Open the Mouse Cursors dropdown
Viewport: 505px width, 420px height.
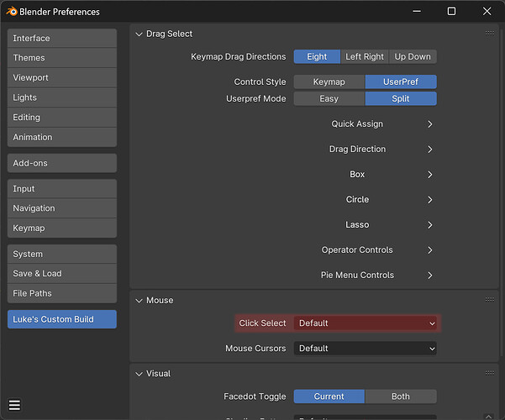pos(366,348)
